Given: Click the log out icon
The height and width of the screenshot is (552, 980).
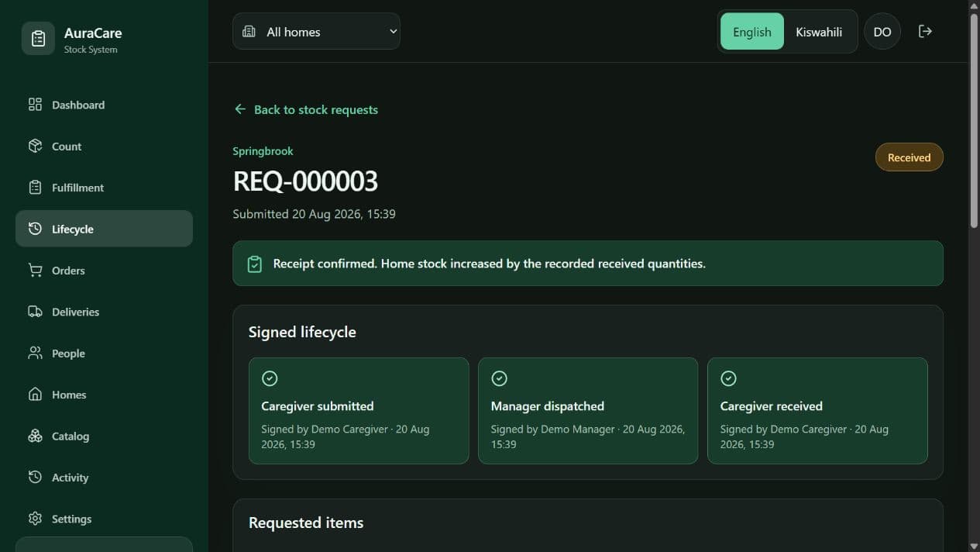Looking at the screenshot, I should point(925,31).
